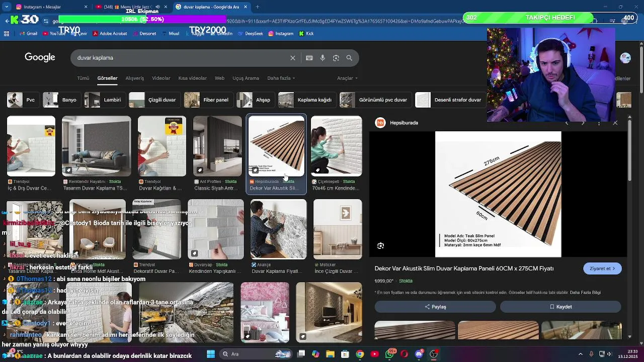Open Akakçe Duvar Kaplama Fiyatl... thumbnail
This screenshot has width=644, height=362.
pyautogui.click(x=278, y=229)
